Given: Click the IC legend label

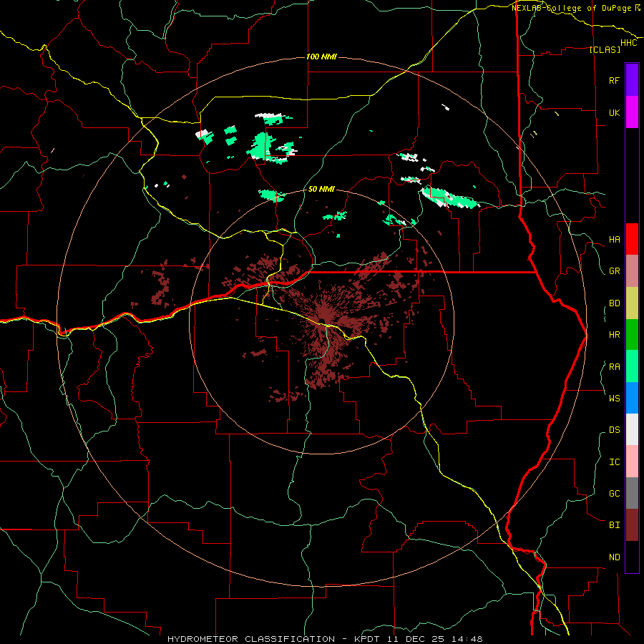Looking at the screenshot, I should 614,462.
